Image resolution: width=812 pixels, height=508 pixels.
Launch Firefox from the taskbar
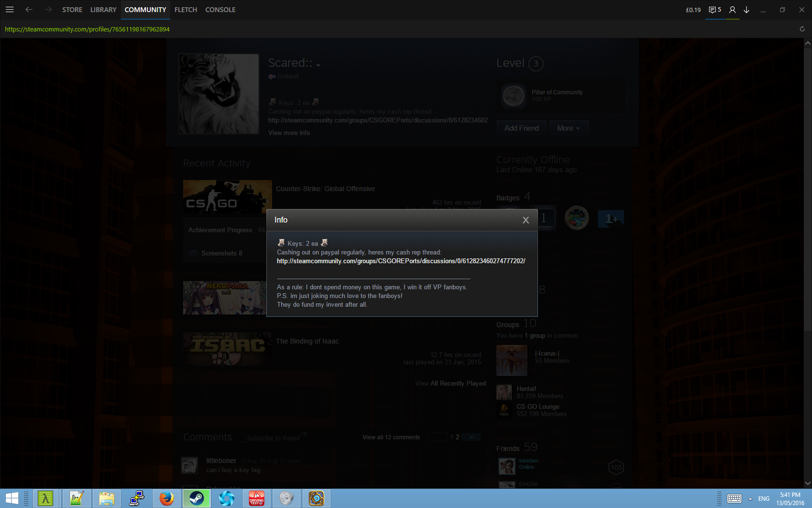tap(167, 498)
